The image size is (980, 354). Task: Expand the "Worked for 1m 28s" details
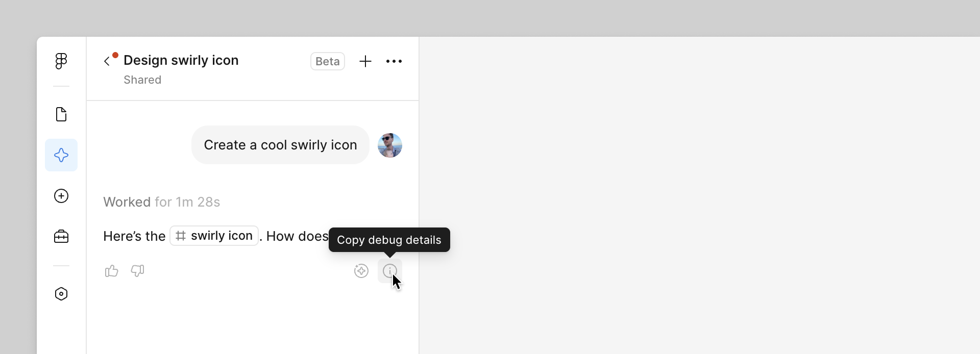(x=161, y=202)
